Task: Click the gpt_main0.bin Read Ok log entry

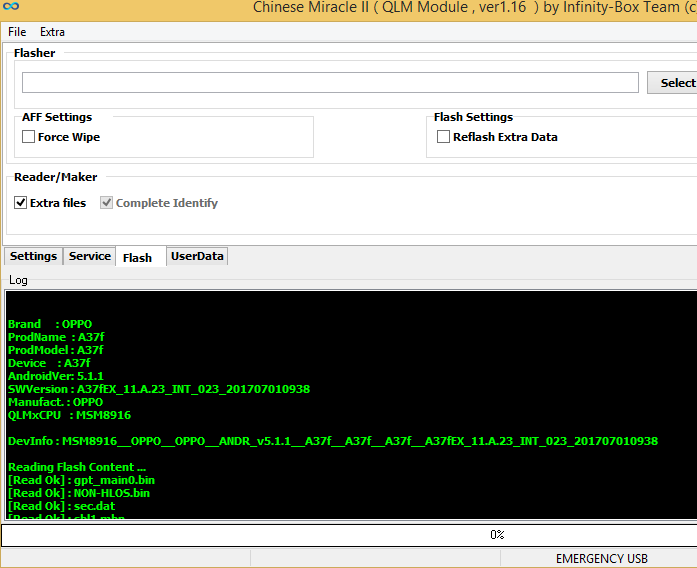Action: click(81, 480)
